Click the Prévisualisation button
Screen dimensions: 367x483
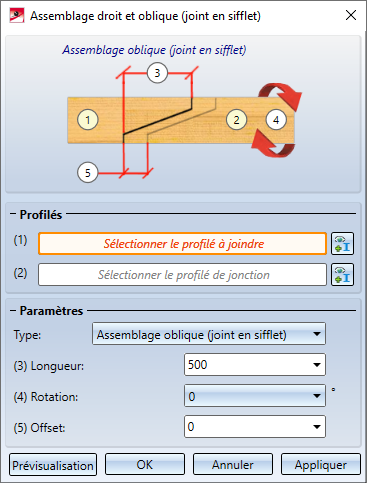tap(53, 465)
